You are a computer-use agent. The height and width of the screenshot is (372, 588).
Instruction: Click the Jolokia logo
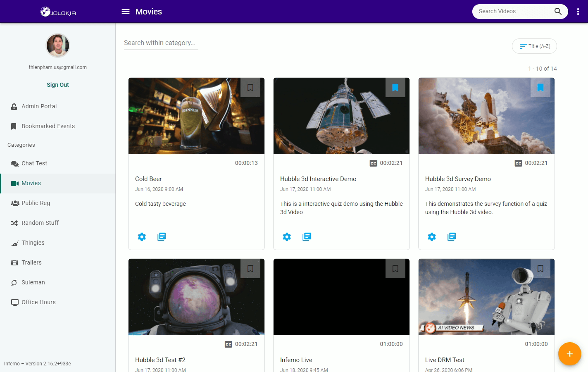coord(58,12)
